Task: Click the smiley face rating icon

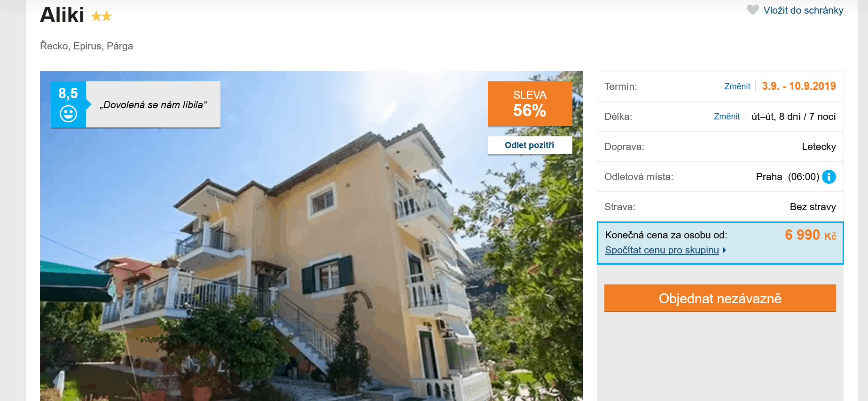Action: [68, 113]
